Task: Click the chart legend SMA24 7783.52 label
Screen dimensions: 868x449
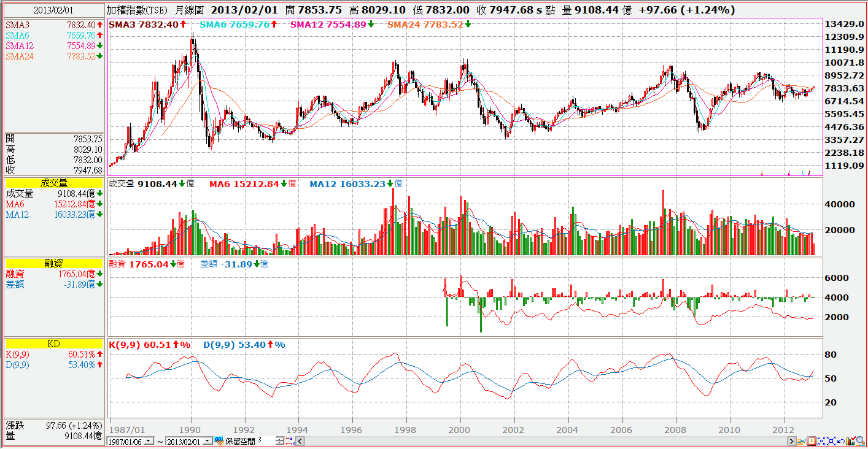Action: (429, 25)
